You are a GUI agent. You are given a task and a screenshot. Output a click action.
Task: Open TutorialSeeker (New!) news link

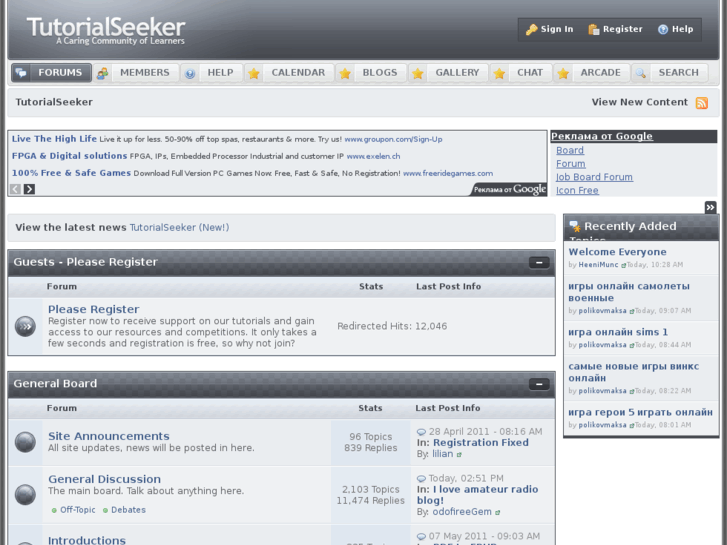coord(179,227)
